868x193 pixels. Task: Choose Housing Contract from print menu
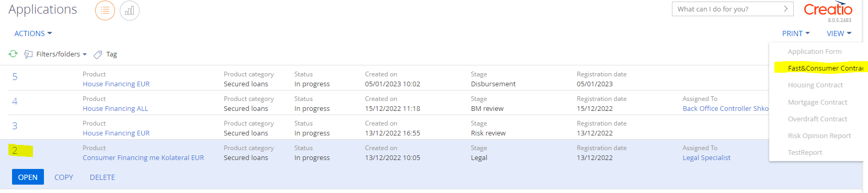point(815,85)
